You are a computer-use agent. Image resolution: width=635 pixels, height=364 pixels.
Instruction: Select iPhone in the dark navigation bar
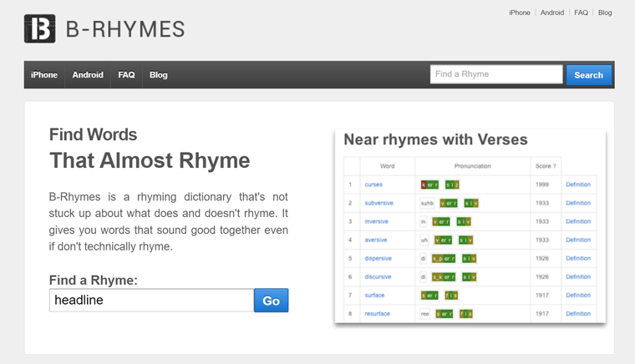44,75
